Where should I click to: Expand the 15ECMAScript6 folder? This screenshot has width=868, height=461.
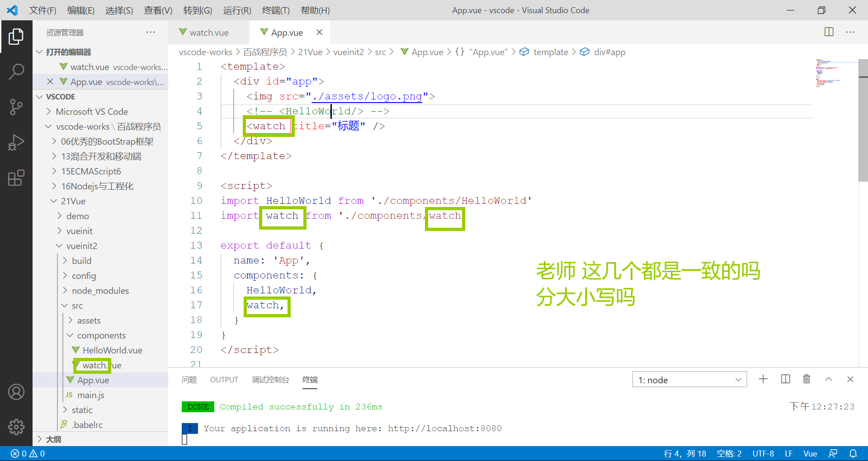pos(91,171)
